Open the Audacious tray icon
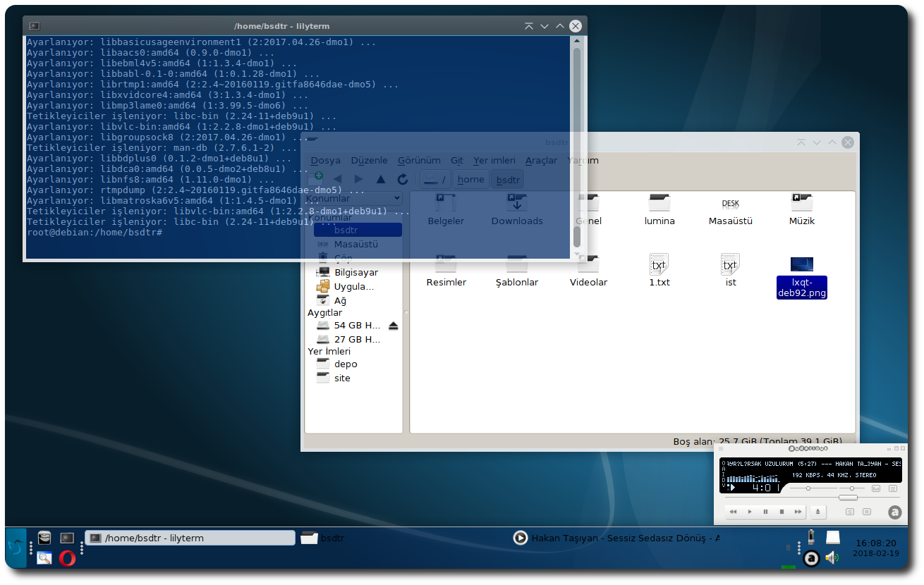The image size is (924, 585). [811, 558]
